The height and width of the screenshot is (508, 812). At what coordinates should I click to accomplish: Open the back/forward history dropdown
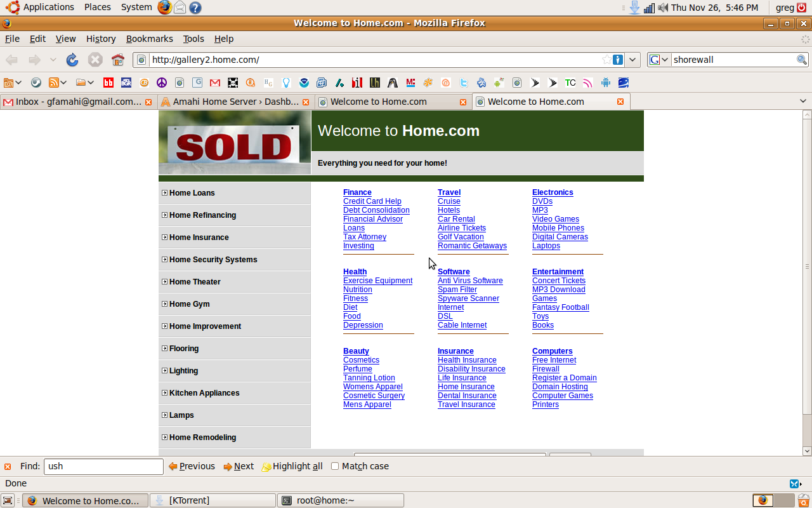point(53,60)
